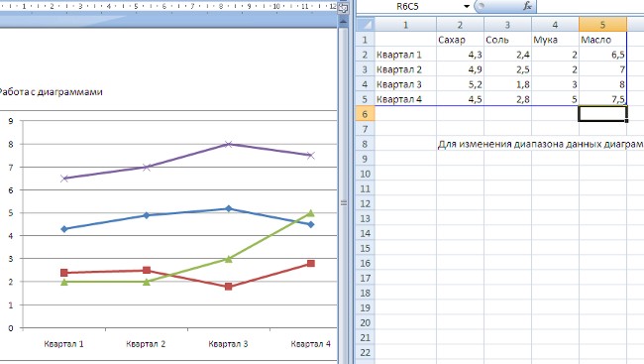Click the cell labeled Соль

click(507, 40)
